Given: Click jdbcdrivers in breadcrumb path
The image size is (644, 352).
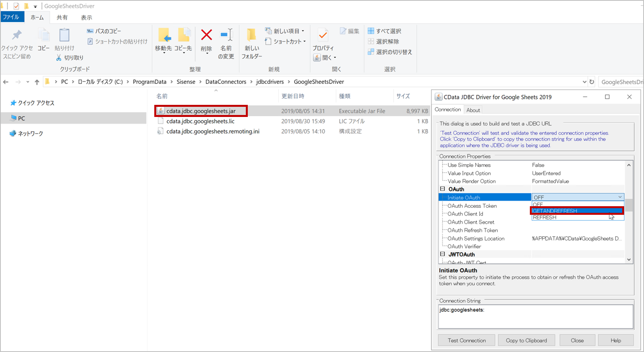Looking at the screenshot, I should click(x=270, y=82).
